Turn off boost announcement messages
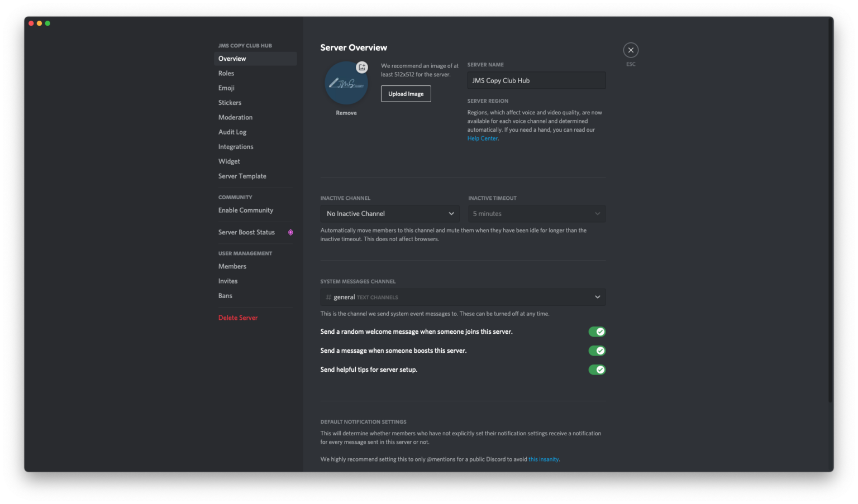858x504 pixels. tap(597, 351)
